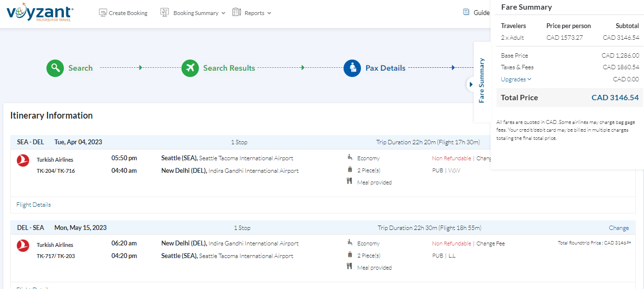
Task: Click Change link for DEL - SEA flight
Action: click(x=618, y=228)
